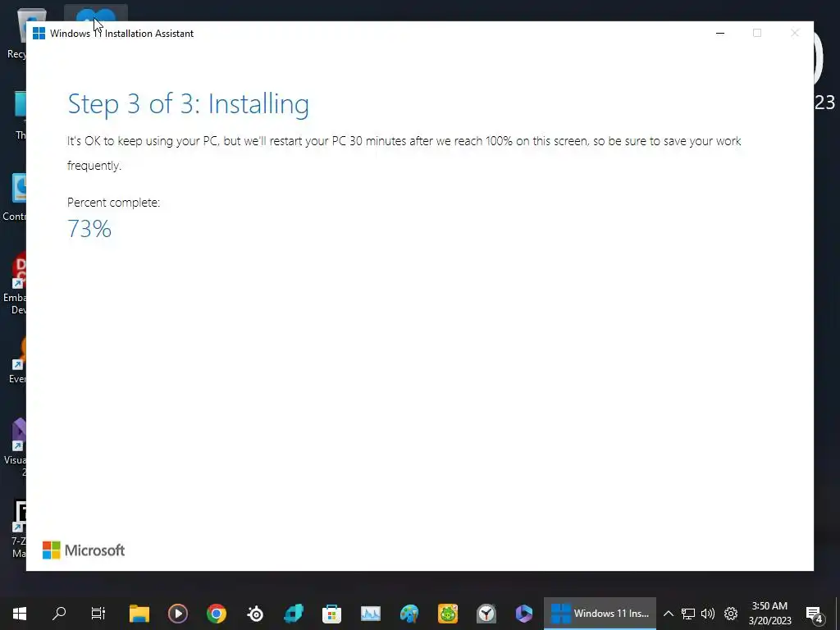Select Windows 11 Installation Assistant taskbar button
Image resolution: width=840 pixels, height=630 pixels.
[600, 614]
